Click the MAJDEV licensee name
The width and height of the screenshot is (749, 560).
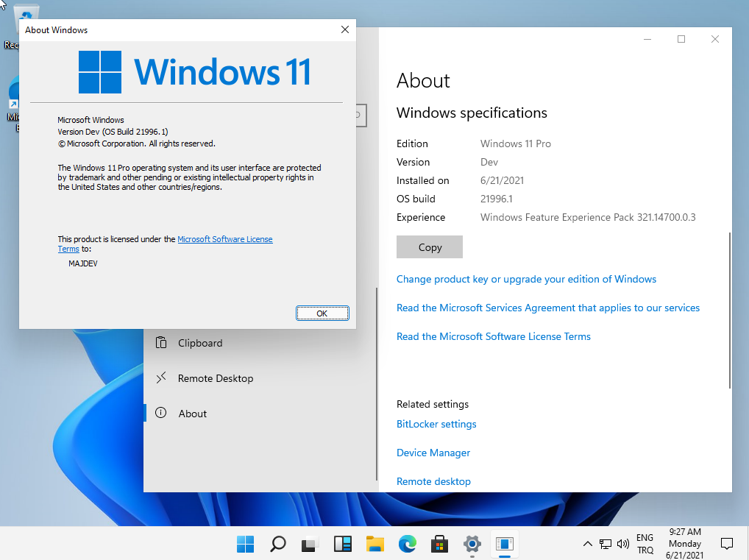[83, 263]
